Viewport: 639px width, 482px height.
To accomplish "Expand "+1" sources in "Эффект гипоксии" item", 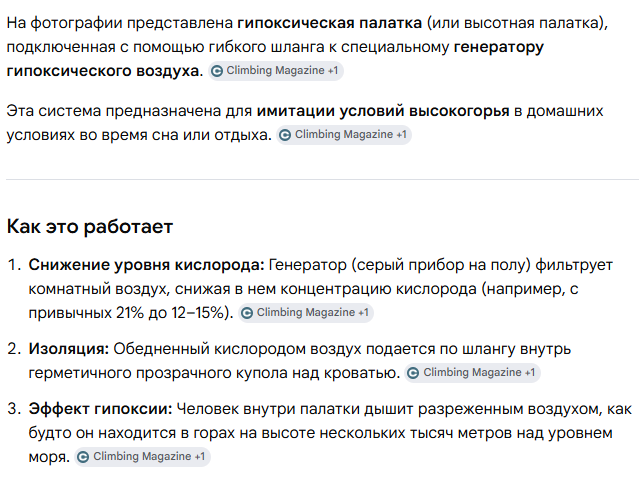I will (x=200, y=457).
